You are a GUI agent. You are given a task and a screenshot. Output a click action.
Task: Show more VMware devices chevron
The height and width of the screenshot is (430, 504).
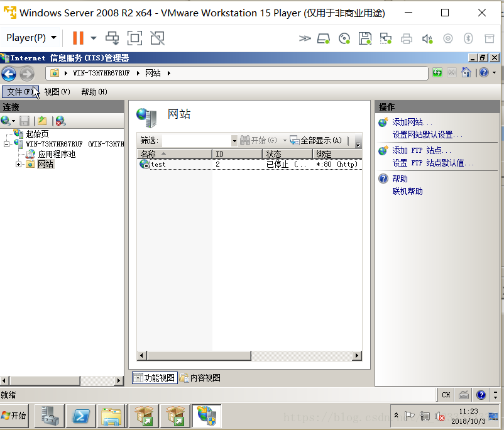coord(305,38)
